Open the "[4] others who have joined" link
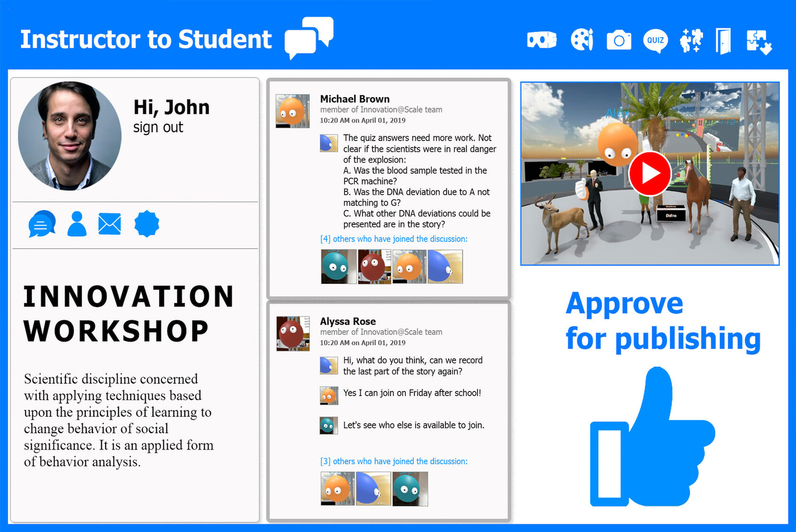This screenshot has height=532, width=796. coord(393,239)
